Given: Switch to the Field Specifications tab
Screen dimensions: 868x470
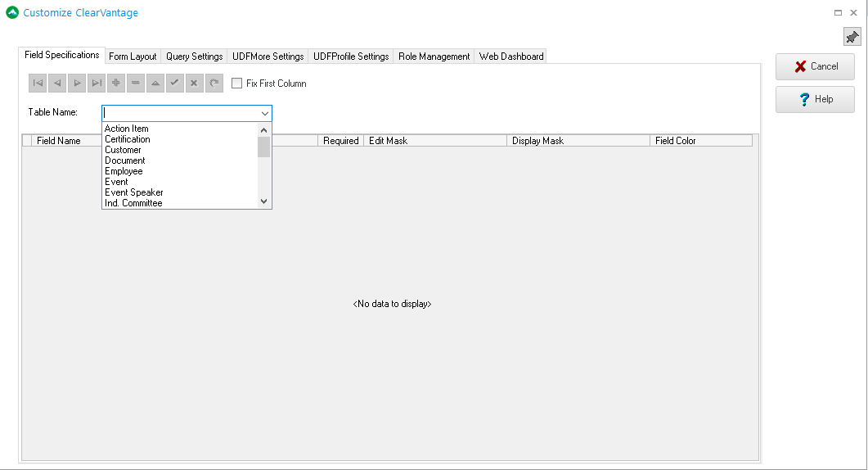Looking at the screenshot, I should coord(61,55).
